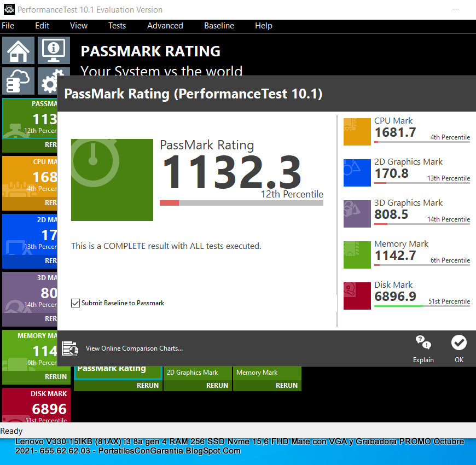Click the 3D Graphics Mark value 808.5

[x=391, y=214]
